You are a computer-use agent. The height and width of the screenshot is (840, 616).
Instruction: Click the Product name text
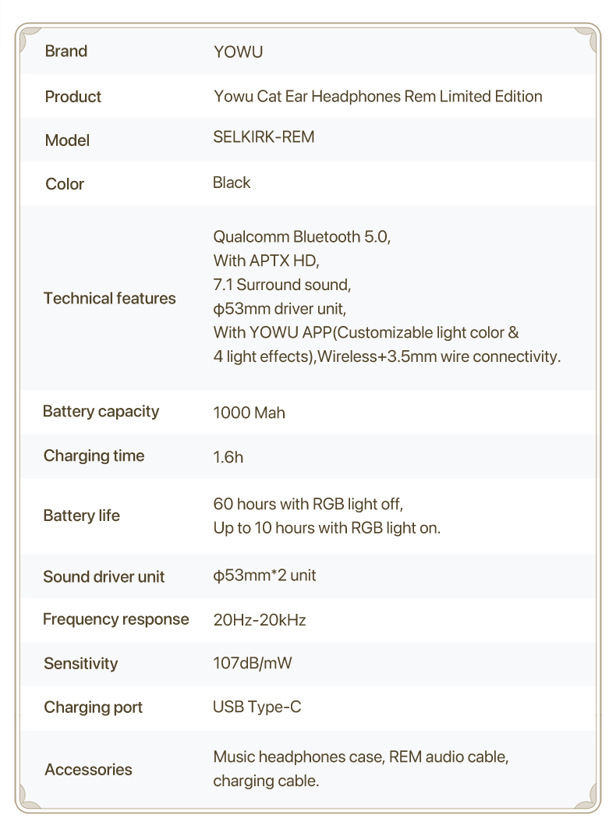click(377, 97)
